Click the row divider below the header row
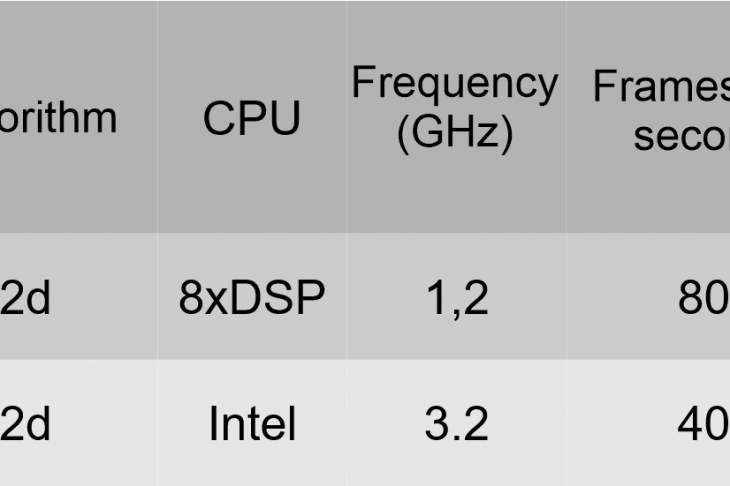Screen dimensions: 730x486 coord(365,233)
